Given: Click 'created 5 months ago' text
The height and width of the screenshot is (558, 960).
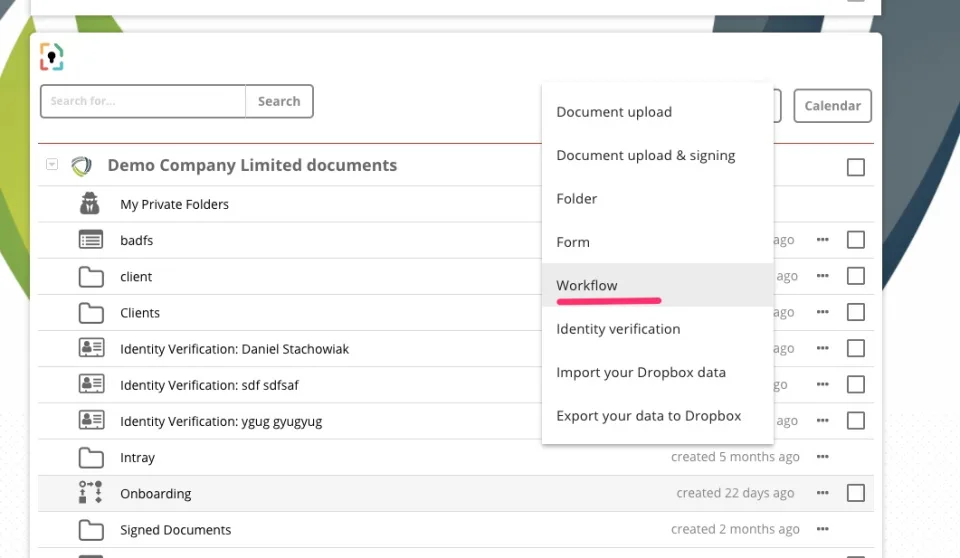Looking at the screenshot, I should click(x=735, y=457).
